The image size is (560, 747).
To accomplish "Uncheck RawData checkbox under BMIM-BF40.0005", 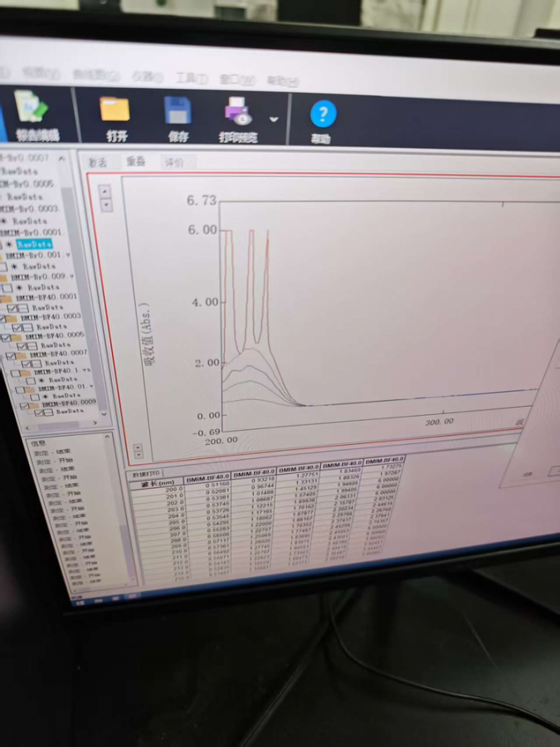I will 22,346.
